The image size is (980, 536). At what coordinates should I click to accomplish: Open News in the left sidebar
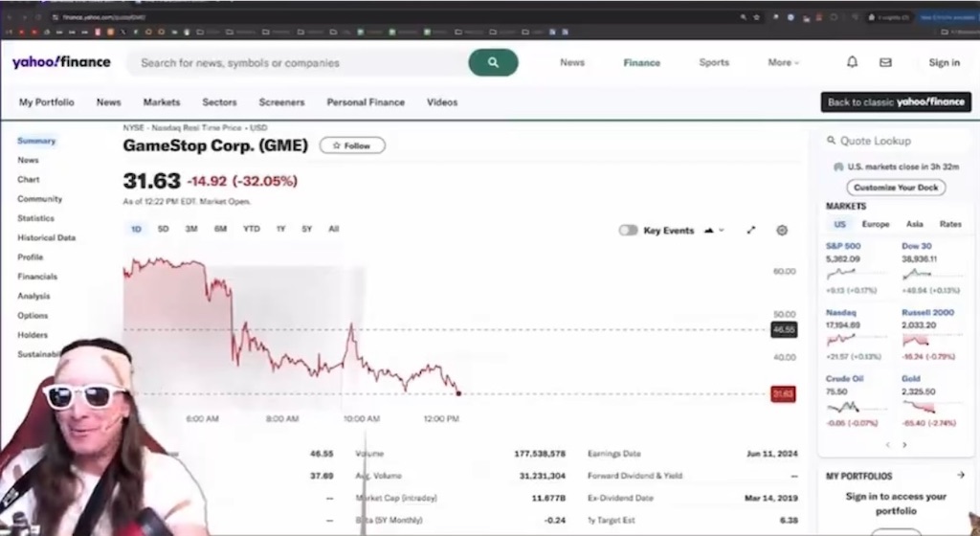pos(28,160)
